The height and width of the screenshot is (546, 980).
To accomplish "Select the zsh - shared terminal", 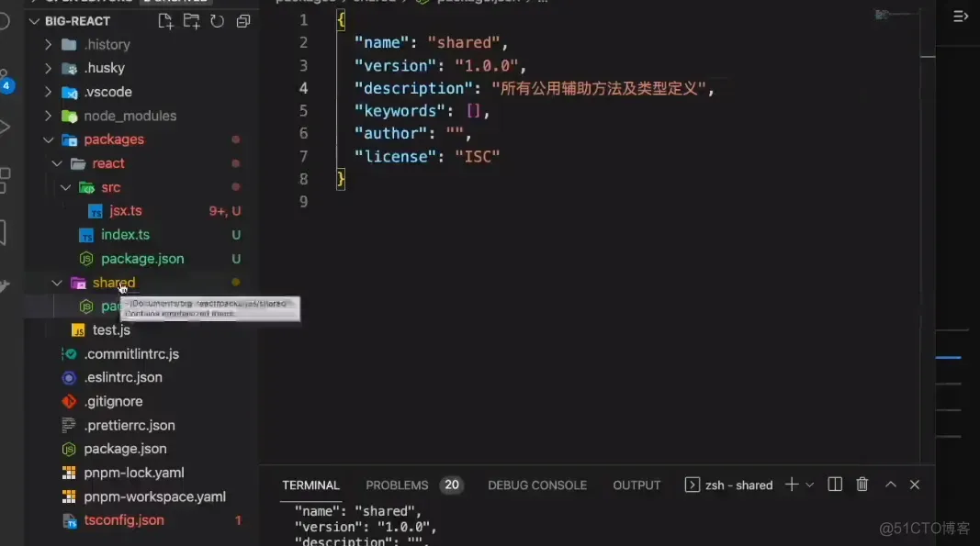I will click(x=728, y=485).
